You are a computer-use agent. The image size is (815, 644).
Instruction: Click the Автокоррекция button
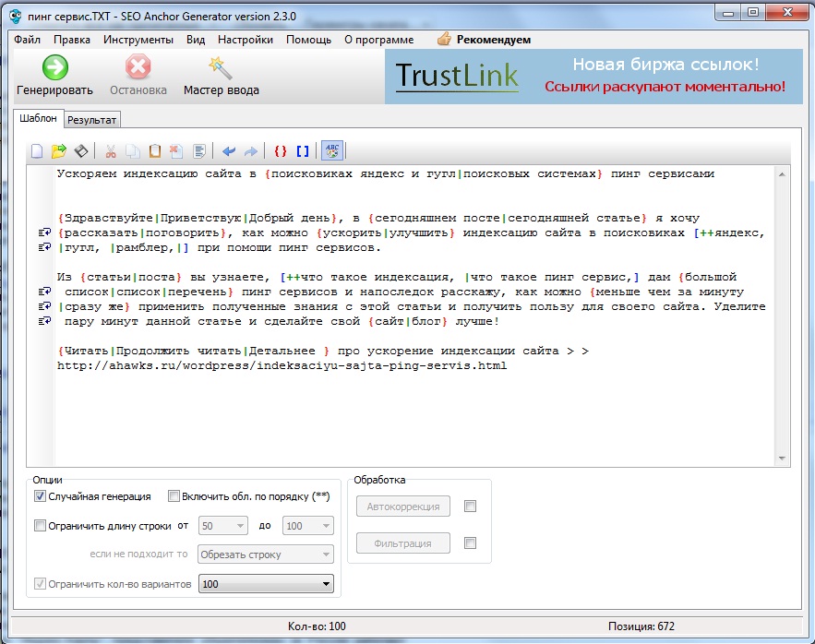pos(402,507)
